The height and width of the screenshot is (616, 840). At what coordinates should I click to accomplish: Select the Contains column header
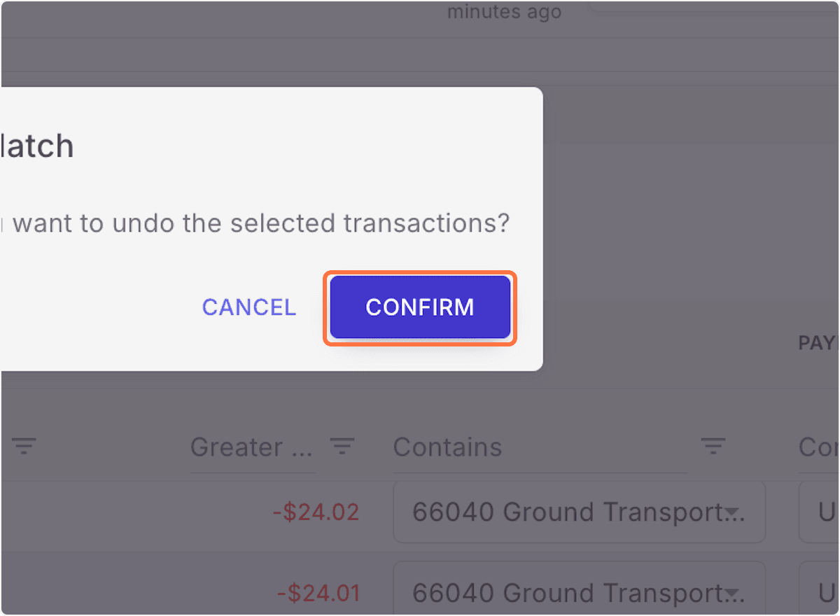point(447,447)
